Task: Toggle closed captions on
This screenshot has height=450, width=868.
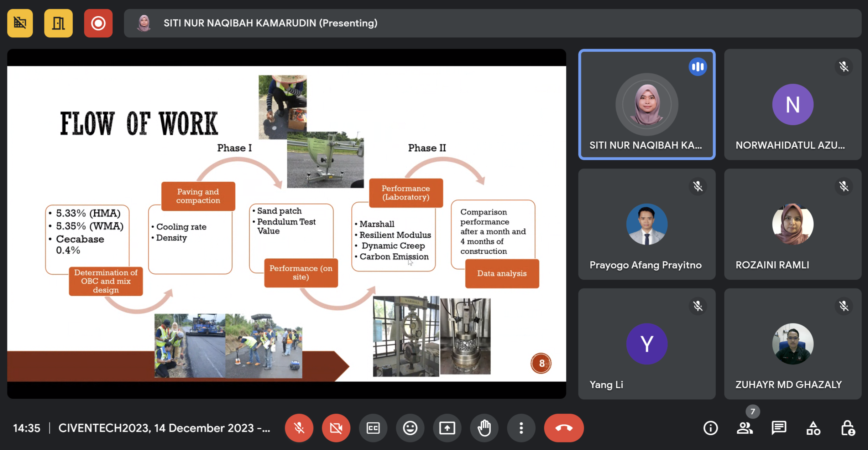Action: coord(373,428)
